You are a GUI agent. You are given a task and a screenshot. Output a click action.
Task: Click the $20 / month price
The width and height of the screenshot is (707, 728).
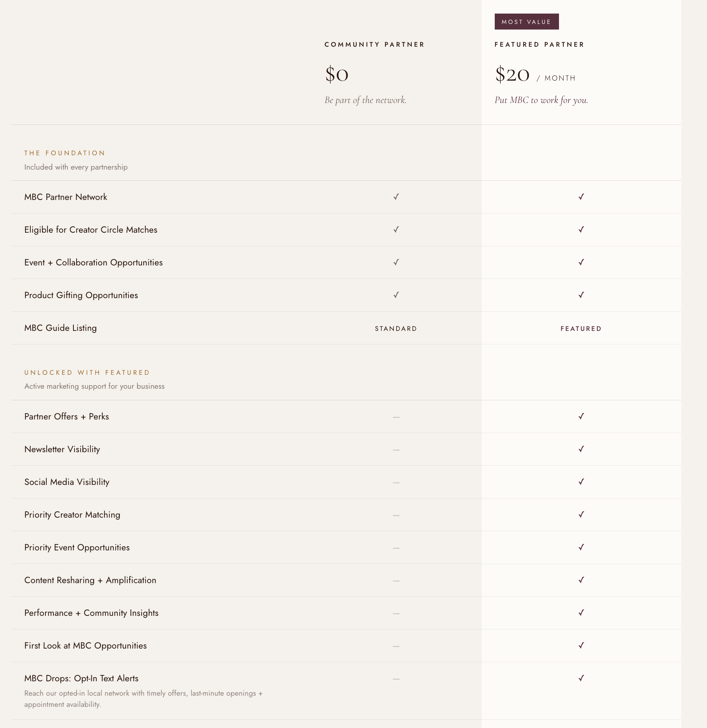[x=535, y=75]
